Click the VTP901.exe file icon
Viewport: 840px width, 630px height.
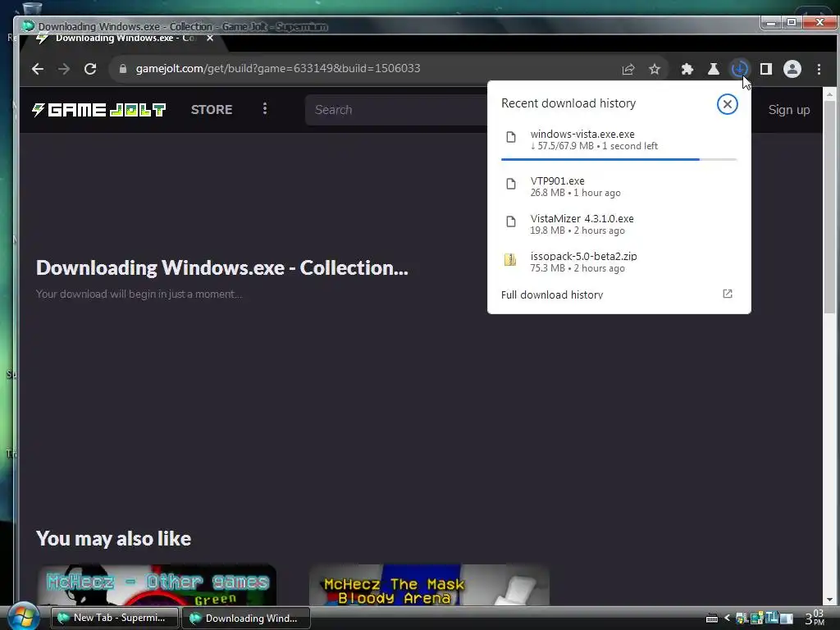[x=511, y=185]
